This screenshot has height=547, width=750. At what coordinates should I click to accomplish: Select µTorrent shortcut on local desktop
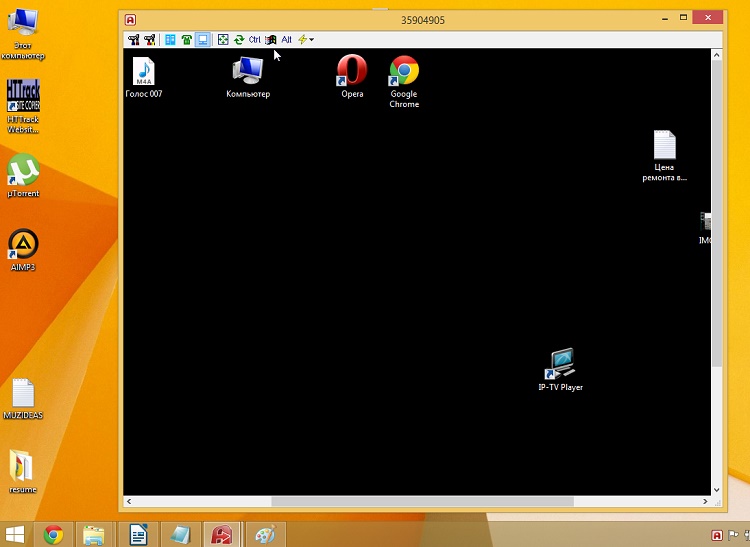pos(23,175)
